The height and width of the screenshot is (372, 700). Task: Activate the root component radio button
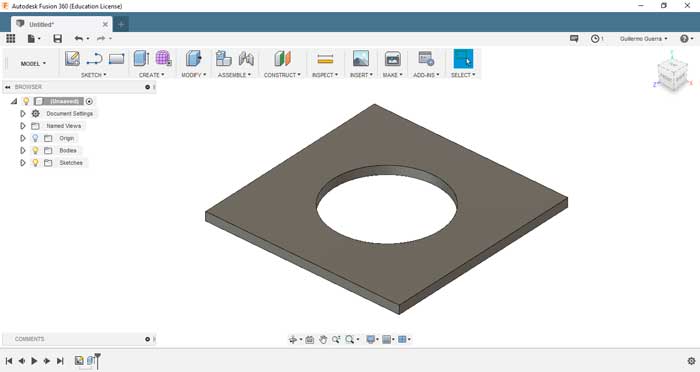[89, 102]
